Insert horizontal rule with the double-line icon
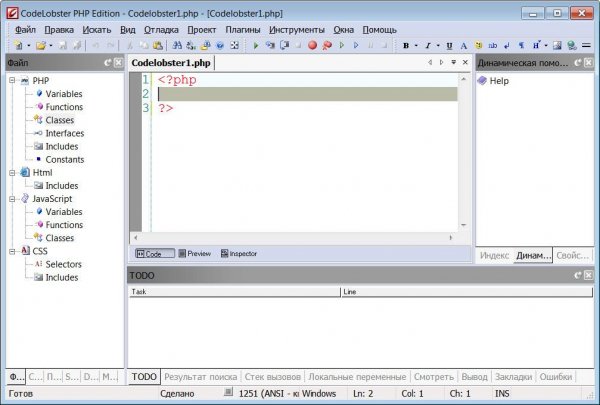 (x=586, y=46)
